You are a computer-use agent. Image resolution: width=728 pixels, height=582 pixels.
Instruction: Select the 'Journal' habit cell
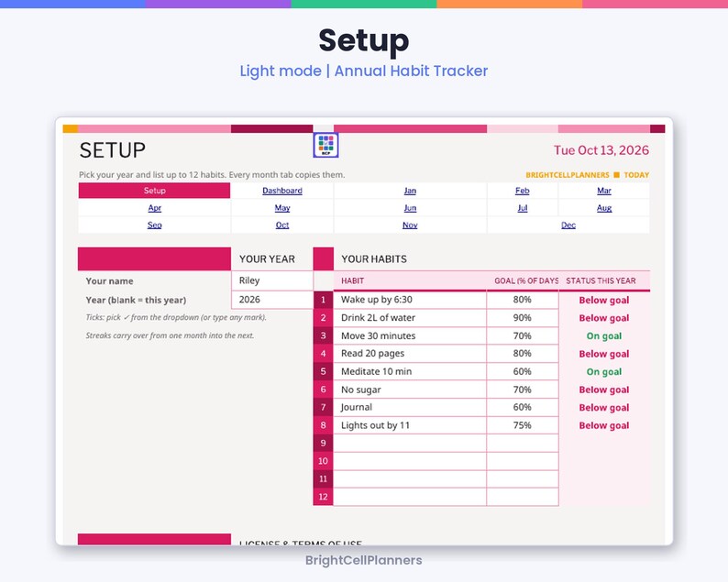[410, 408]
